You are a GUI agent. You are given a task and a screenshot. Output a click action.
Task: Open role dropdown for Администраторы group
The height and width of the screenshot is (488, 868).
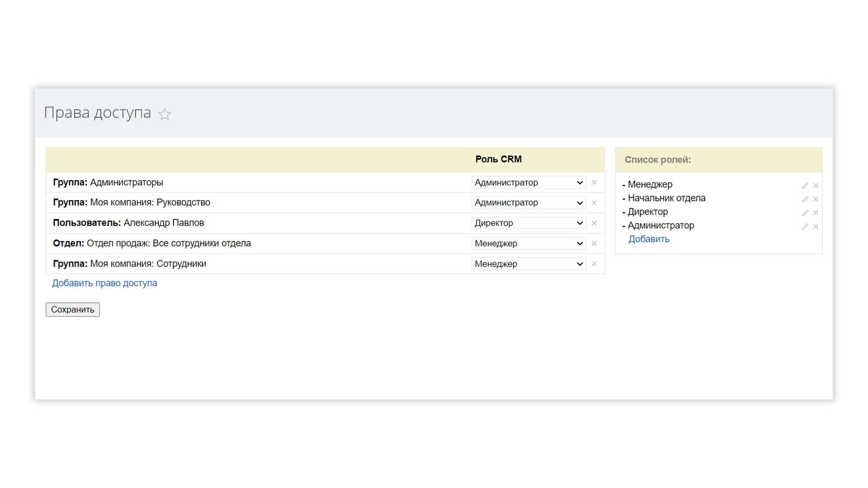[x=528, y=183]
